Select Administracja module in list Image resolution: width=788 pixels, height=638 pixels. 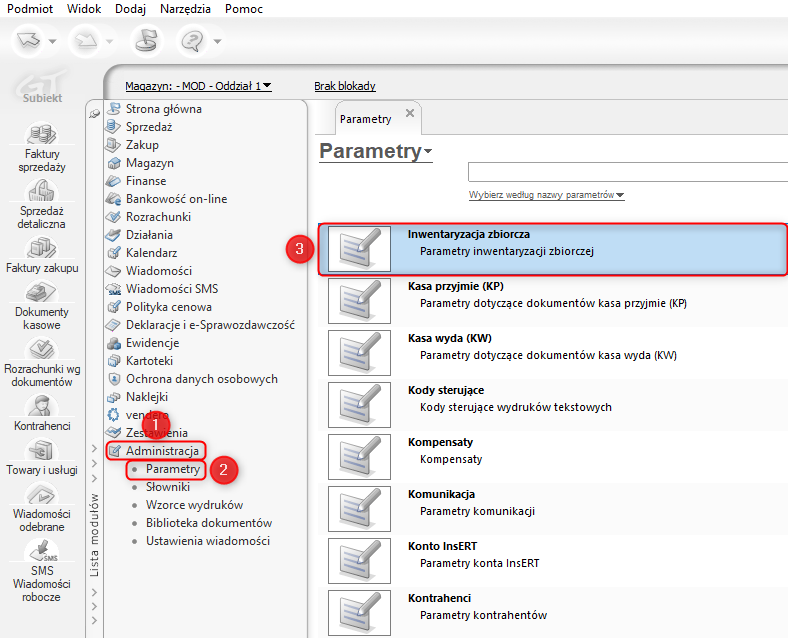162,451
